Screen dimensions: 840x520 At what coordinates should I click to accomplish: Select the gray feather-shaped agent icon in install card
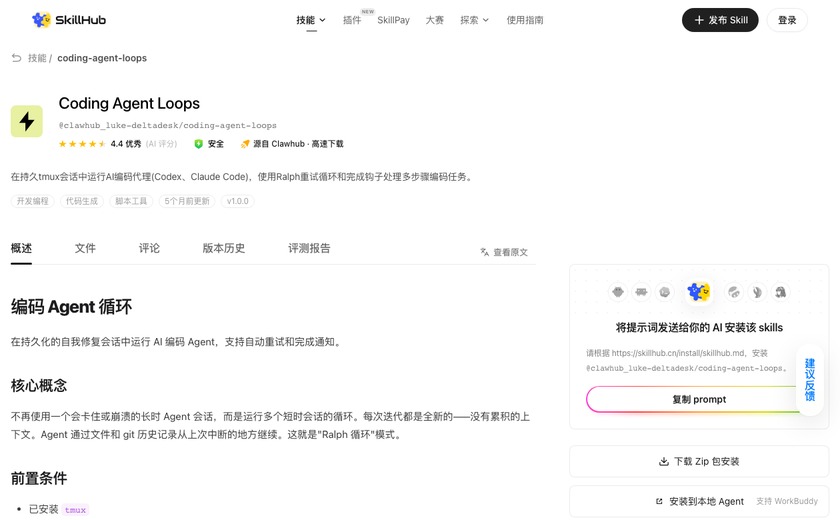click(757, 292)
